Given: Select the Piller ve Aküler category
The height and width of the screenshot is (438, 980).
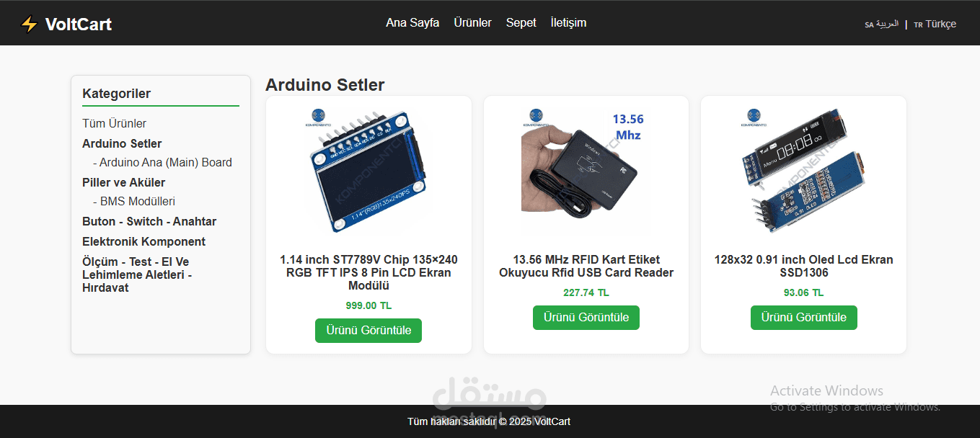Looking at the screenshot, I should pyautogui.click(x=123, y=182).
